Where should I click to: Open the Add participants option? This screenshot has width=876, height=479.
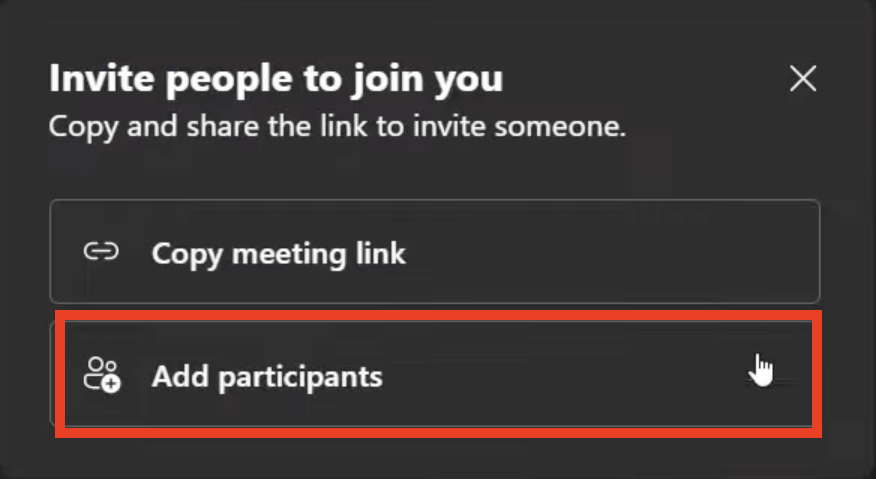pos(435,374)
